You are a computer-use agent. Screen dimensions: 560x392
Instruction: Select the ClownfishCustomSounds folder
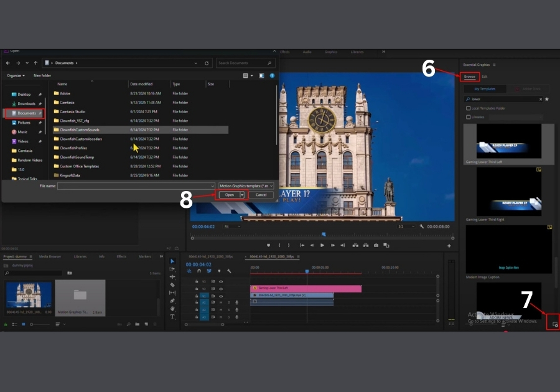[79, 130]
